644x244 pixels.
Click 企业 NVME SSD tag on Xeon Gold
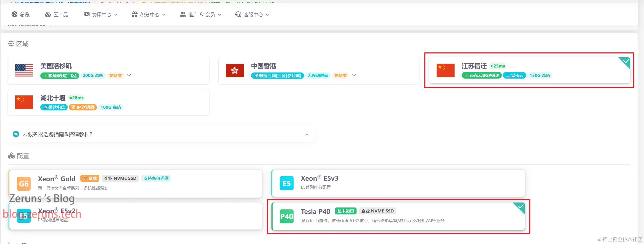(x=120, y=178)
